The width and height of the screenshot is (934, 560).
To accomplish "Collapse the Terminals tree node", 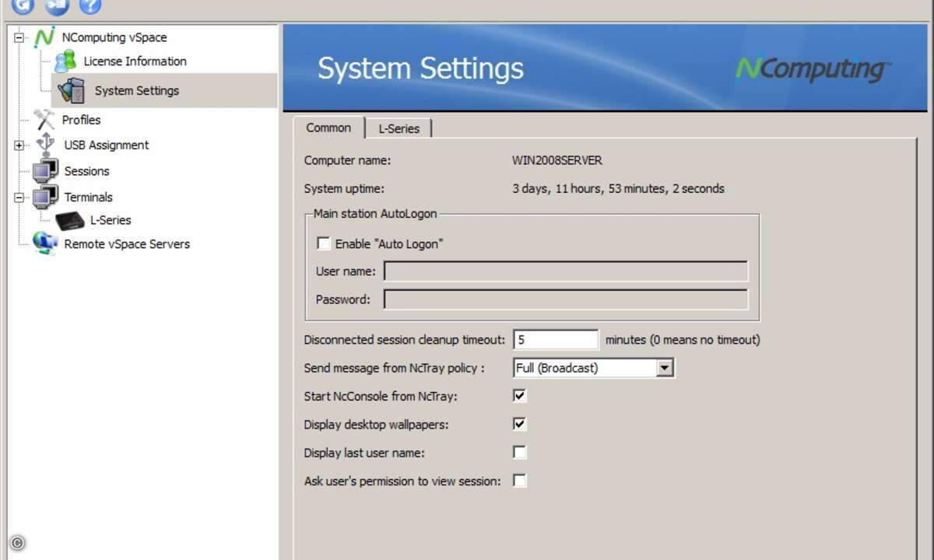I will (x=19, y=198).
